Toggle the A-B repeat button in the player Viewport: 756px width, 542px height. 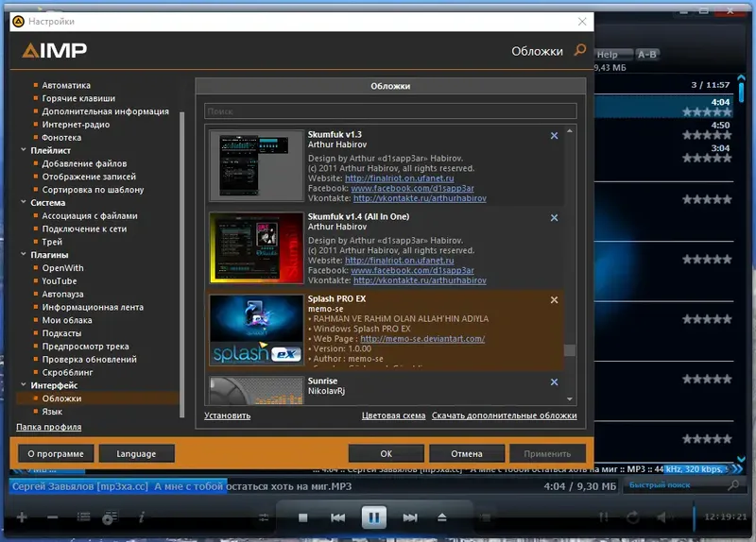click(646, 55)
